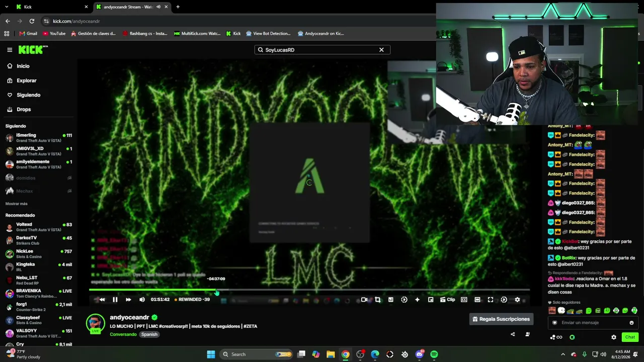Show hidden system tray icons
The image size is (644, 362).
pos(563,354)
